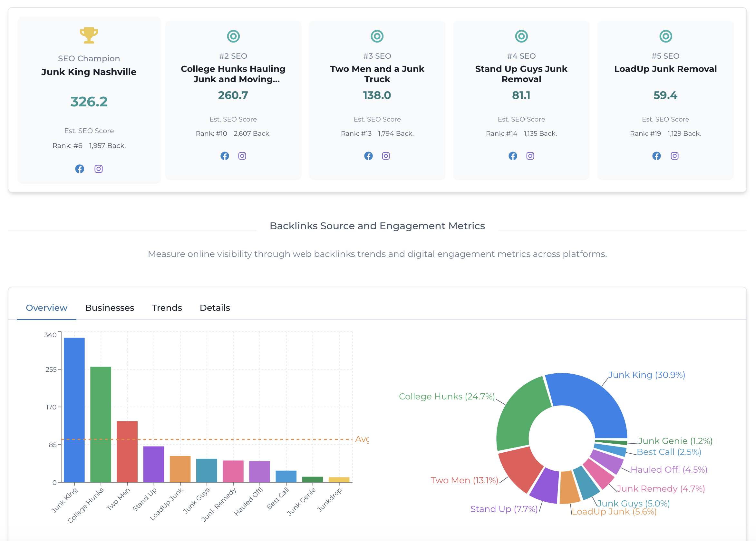Click the orange LoadUp Junk donut slice
The width and height of the screenshot is (756, 541).
pyautogui.click(x=569, y=488)
